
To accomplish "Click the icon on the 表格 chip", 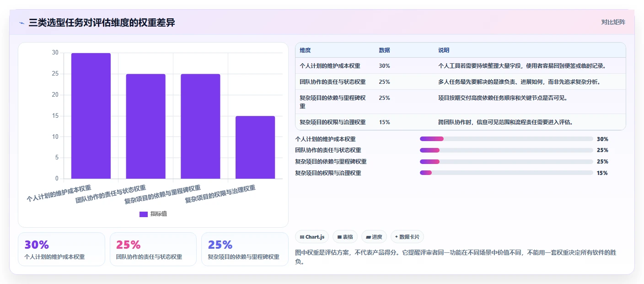I will (x=339, y=237).
